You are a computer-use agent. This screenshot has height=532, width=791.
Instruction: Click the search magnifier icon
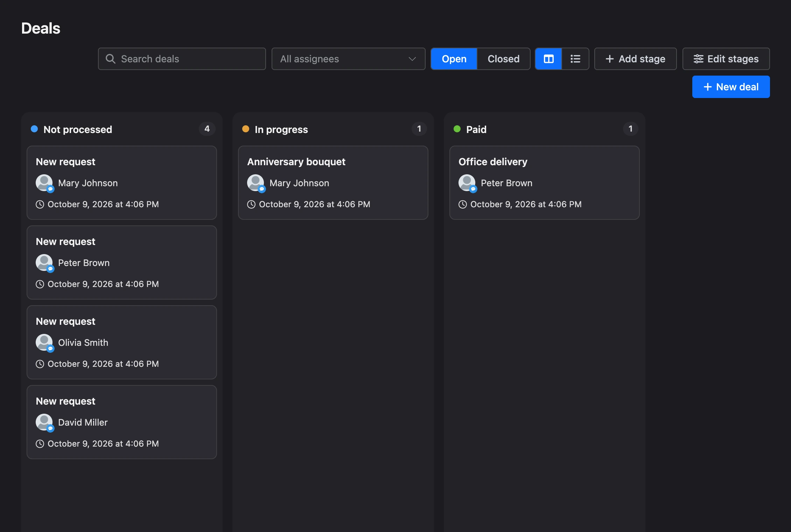(x=110, y=59)
